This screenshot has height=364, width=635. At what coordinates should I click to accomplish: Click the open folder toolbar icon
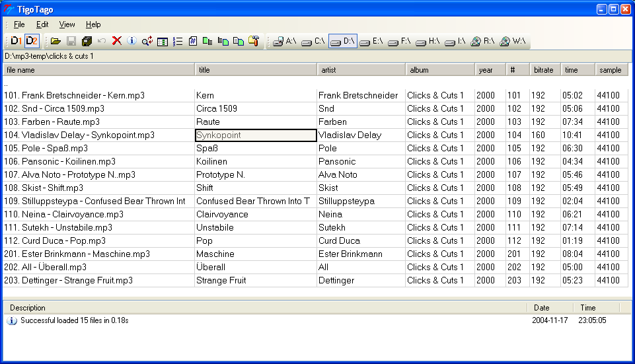coord(56,41)
